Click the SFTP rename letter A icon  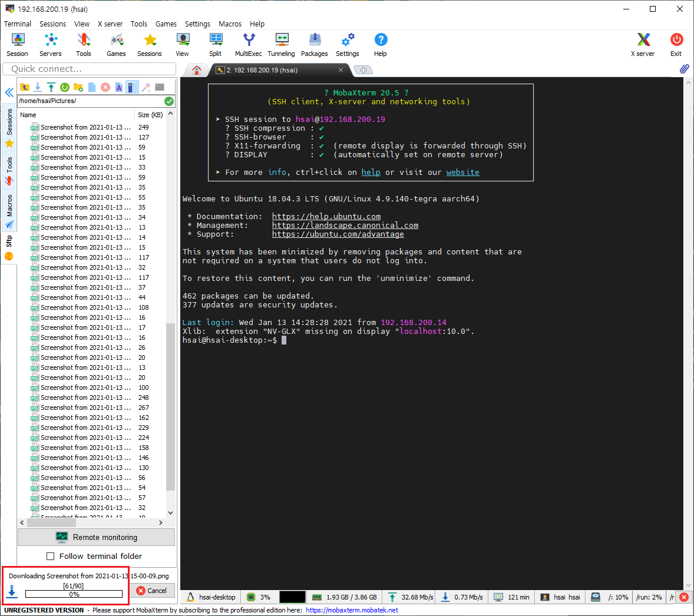coord(118,87)
